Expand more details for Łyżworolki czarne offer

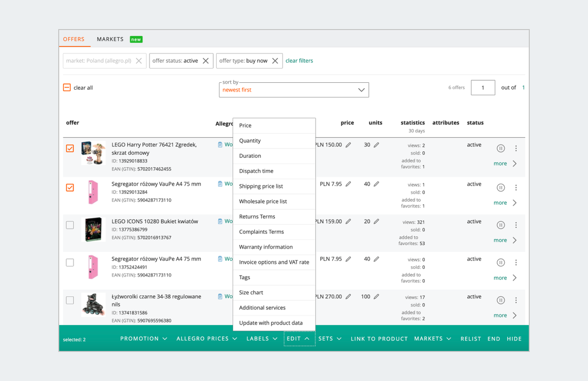tap(505, 315)
